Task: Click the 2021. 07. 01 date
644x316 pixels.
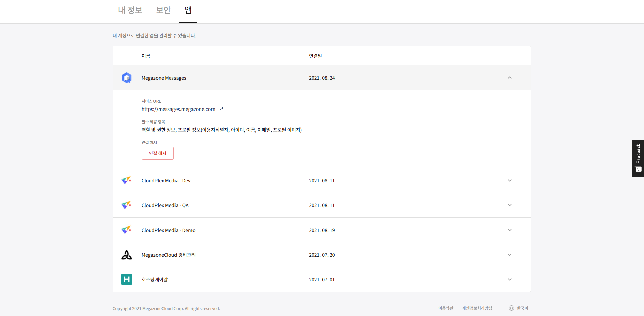Action: click(322, 280)
